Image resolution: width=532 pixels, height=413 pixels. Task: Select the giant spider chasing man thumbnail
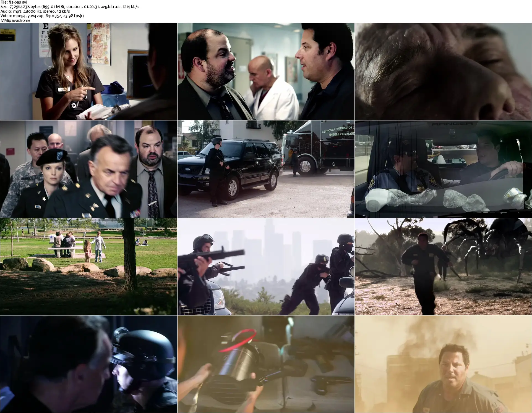pos(443,266)
